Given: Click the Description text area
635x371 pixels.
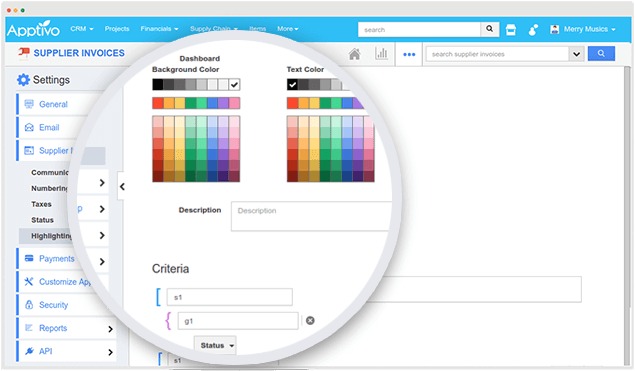Looking at the screenshot, I should 311,216.
